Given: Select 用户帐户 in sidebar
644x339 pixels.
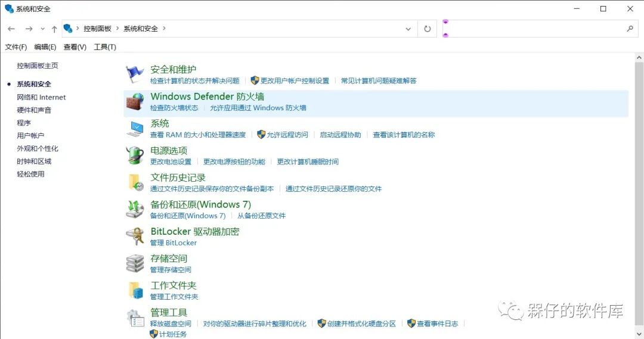Looking at the screenshot, I should [30, 135].
